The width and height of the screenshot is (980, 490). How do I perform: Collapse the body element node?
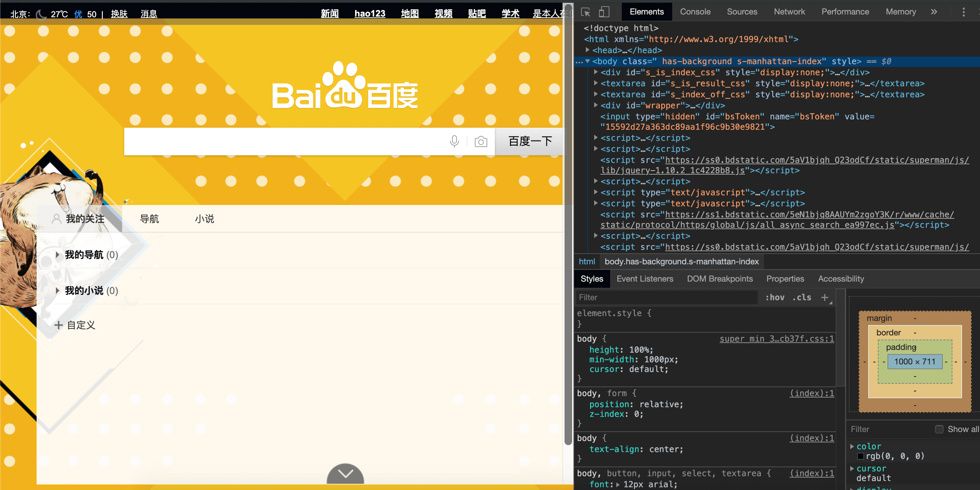point(587,61)
